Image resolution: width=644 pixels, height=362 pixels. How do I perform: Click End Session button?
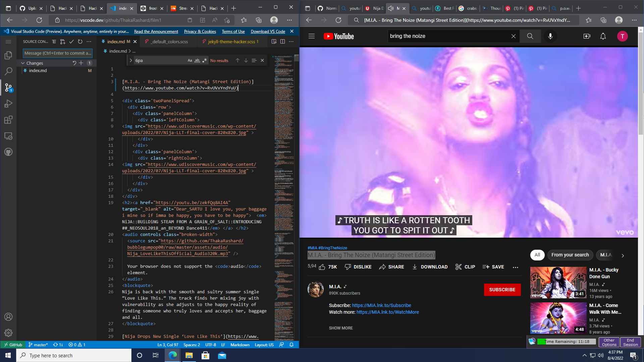coord(630,342)
